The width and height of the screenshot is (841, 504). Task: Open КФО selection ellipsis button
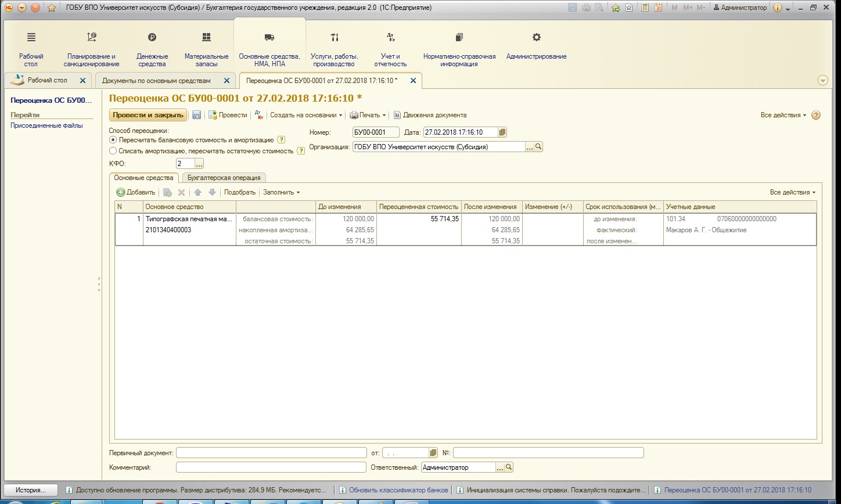click(x=199, y=164)
